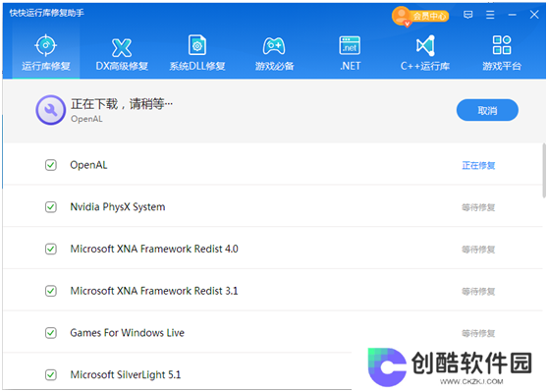Select Microsoft XNA Framework Redist 3.1 text
The height and width of the screenshot is (392, 548).
click(154, 291)
